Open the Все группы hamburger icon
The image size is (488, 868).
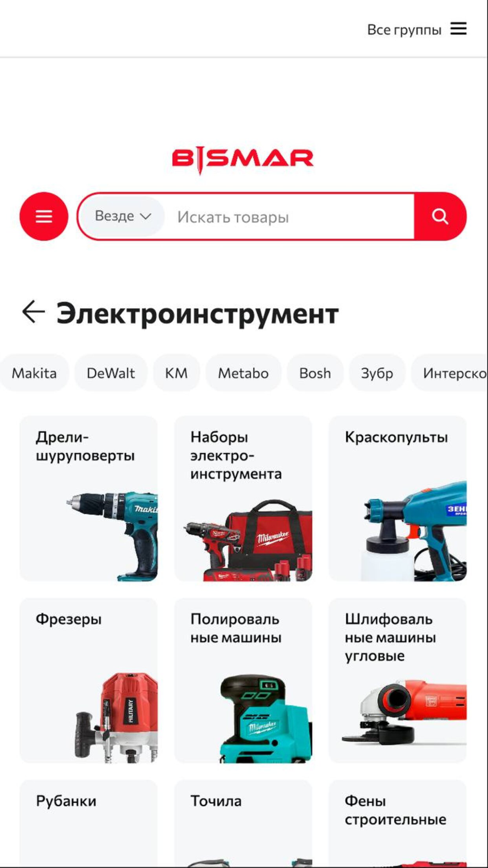tap(458, 29)
